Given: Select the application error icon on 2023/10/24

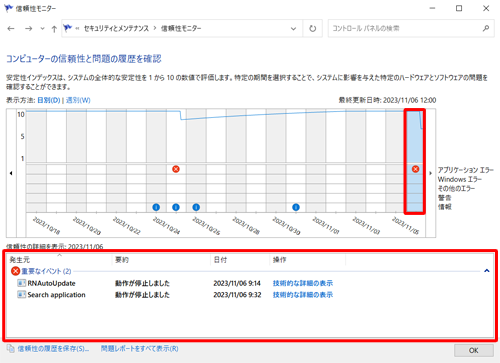Looking at the screenshot, I should tap(176, 169).
